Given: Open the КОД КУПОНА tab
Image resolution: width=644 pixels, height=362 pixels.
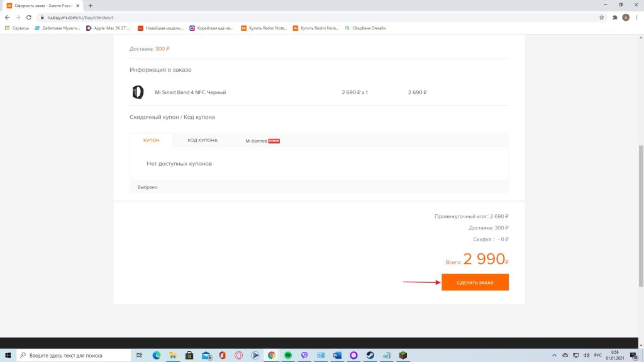Looking at the screenshot, I should pos(203,140).
